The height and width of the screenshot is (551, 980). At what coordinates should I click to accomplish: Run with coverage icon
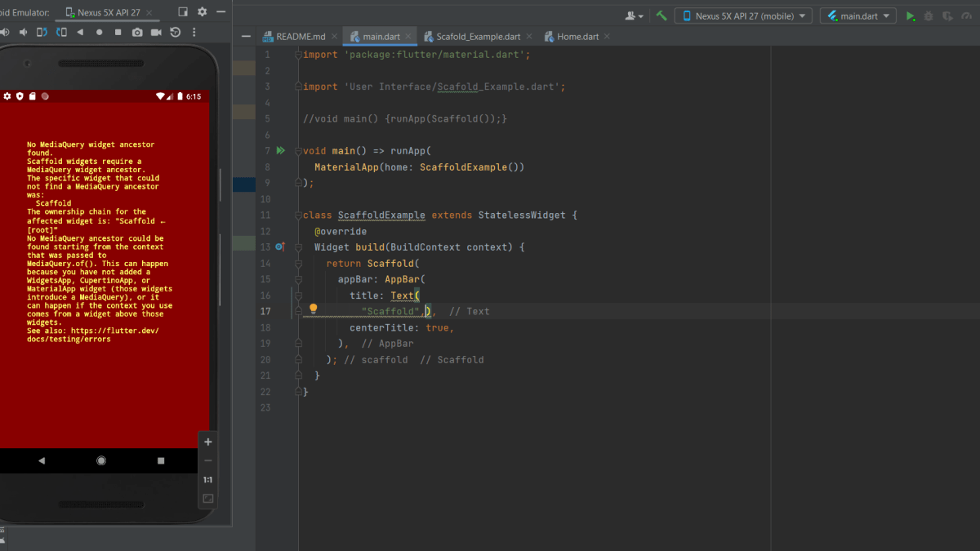tap(947, 16)
